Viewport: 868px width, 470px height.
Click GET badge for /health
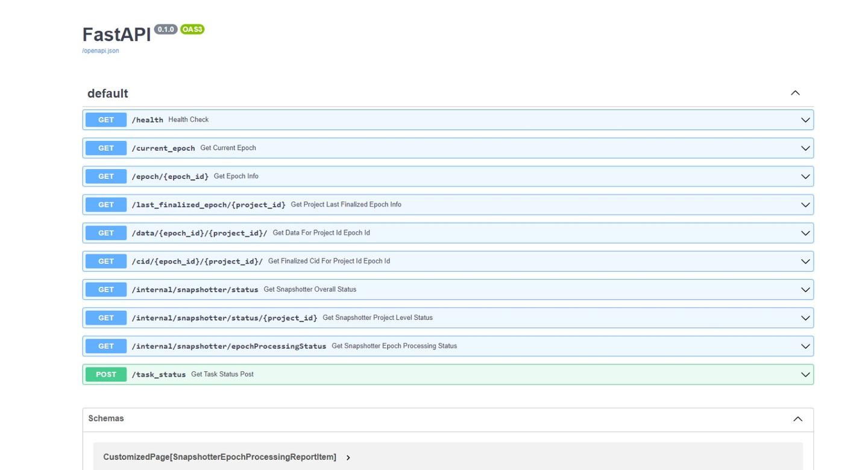(106, 120)
